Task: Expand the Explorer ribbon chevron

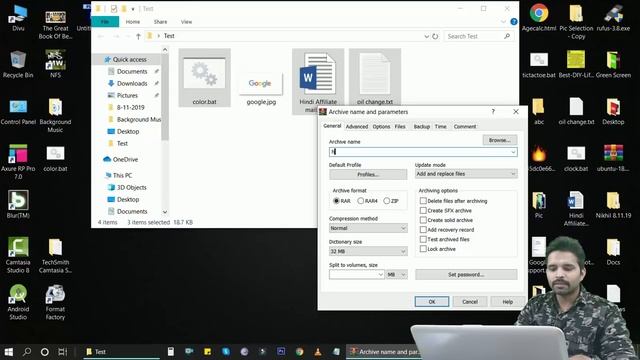Action: (x=503, y=22)
